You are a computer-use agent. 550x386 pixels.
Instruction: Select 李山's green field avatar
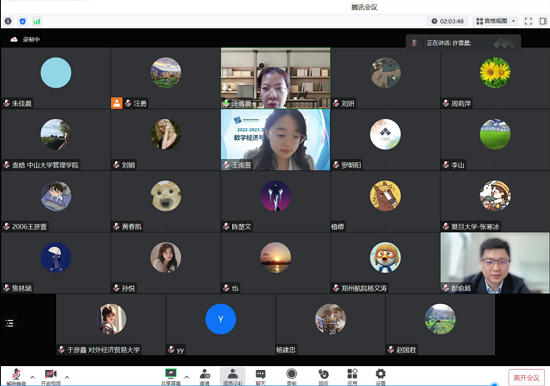tap(495, 134)
